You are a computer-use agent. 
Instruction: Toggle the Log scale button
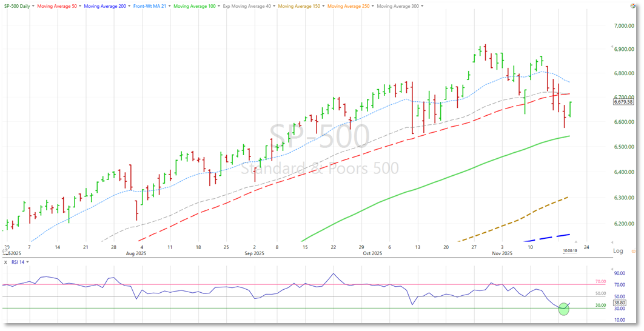[x=618, y=250]
